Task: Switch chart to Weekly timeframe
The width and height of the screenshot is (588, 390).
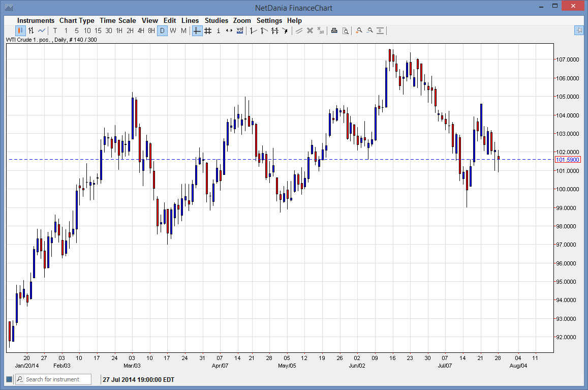Action: [172, 31]
